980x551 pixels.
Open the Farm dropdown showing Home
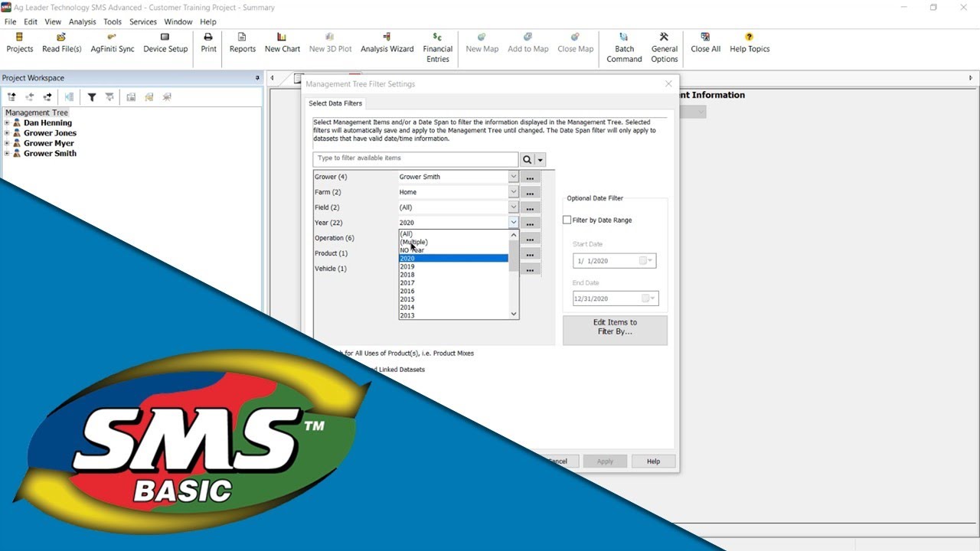pos(514,192)
